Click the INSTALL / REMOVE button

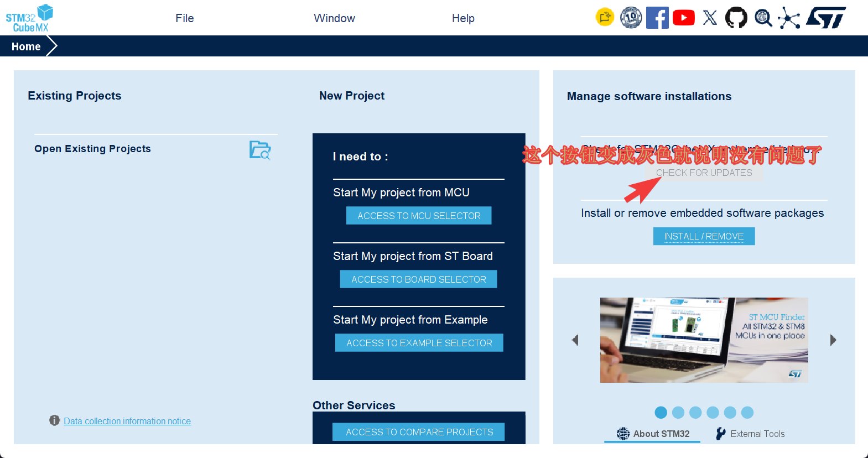704,236
